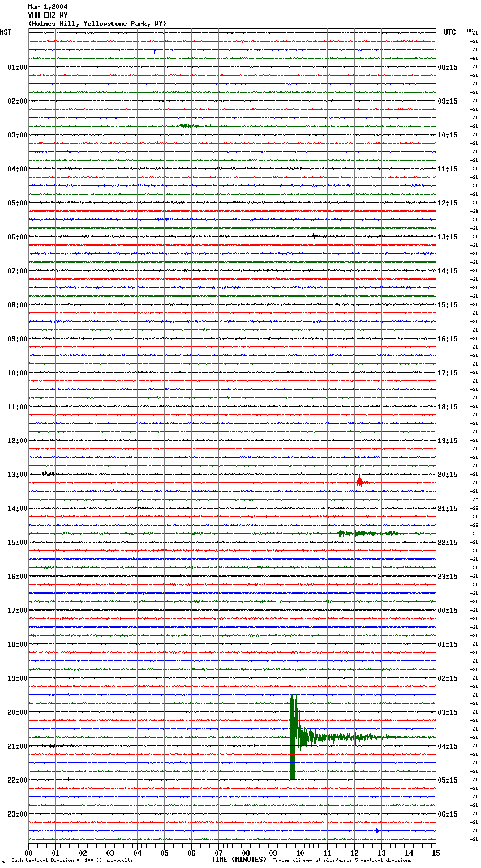This screenshot has width=481, height=868.
Task: Click the 04:15 UTC time label
Action: [x=448, y=746]
